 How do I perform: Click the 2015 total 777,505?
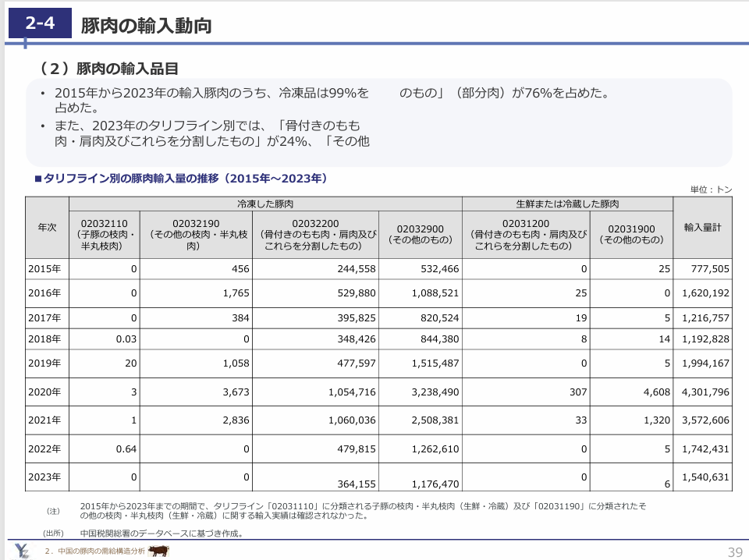[710, 269]
